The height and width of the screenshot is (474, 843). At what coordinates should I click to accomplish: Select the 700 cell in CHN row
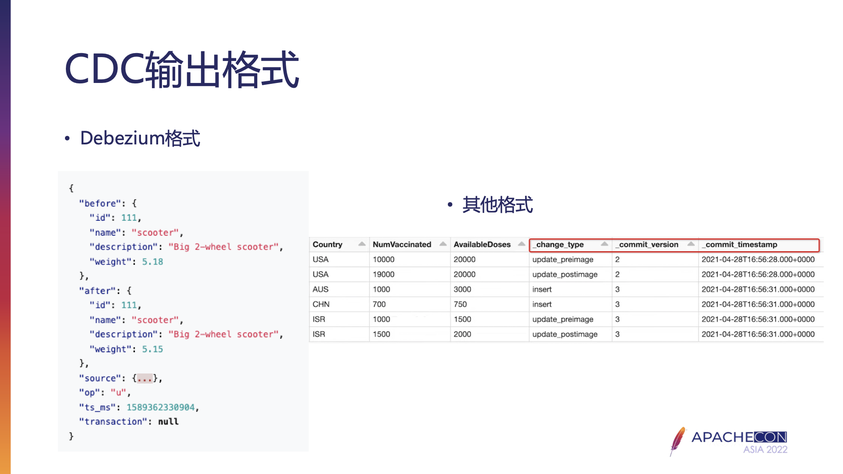tap(379, 305)
